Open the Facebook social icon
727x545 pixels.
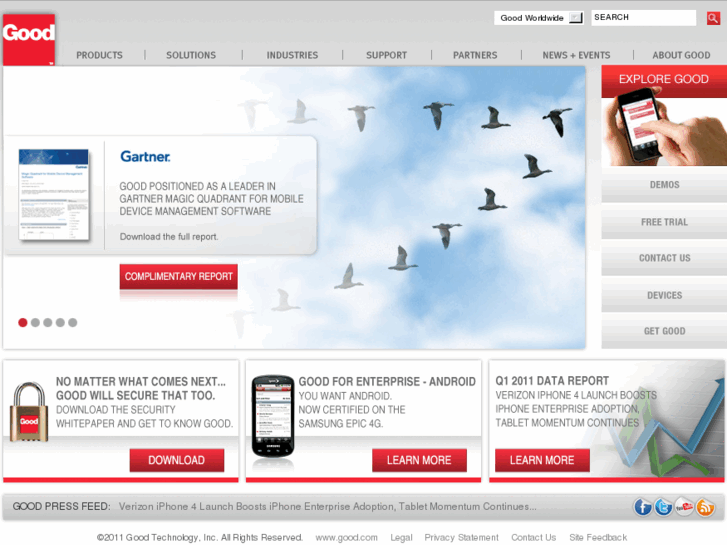(643, 507)
